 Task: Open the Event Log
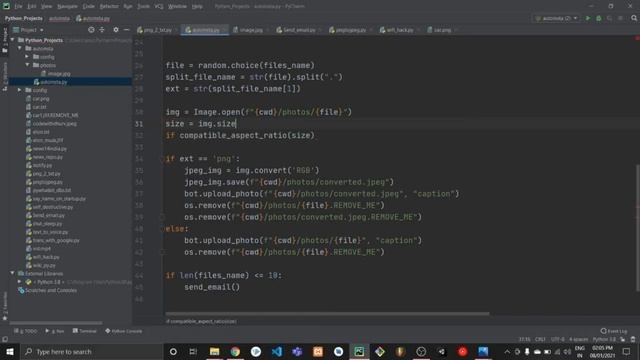click(x=614, y=331)
